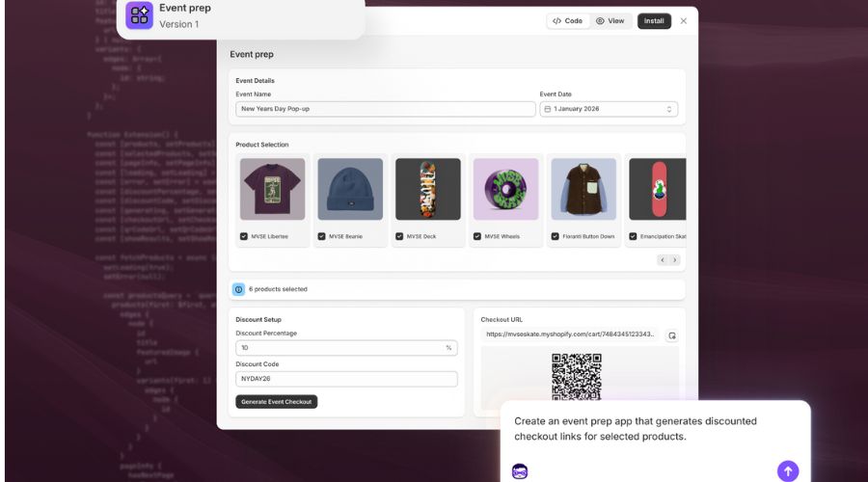Click the Install button
The image size is (868, 482).
click(654, 21)
